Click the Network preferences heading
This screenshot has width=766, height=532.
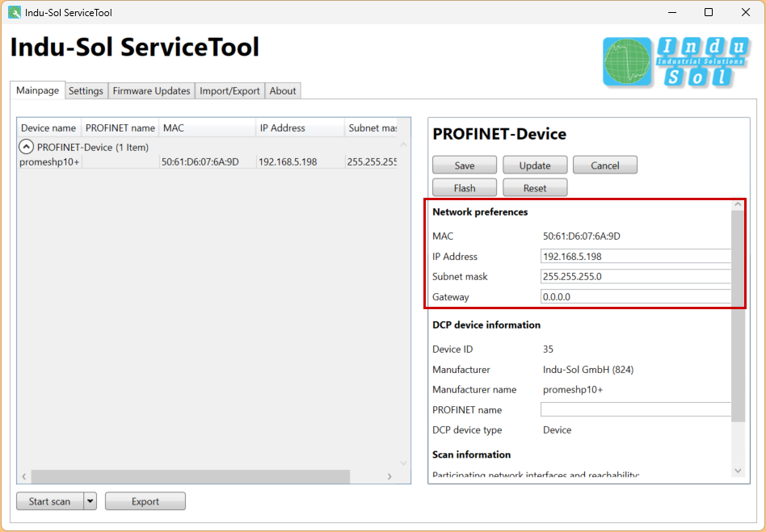(x=480, y=212)
